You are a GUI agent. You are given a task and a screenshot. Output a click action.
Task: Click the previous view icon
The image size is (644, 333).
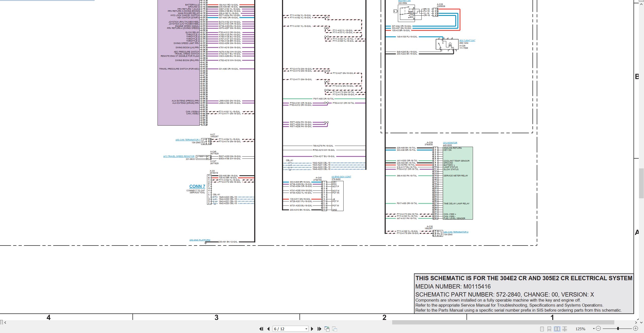(327, 329)
